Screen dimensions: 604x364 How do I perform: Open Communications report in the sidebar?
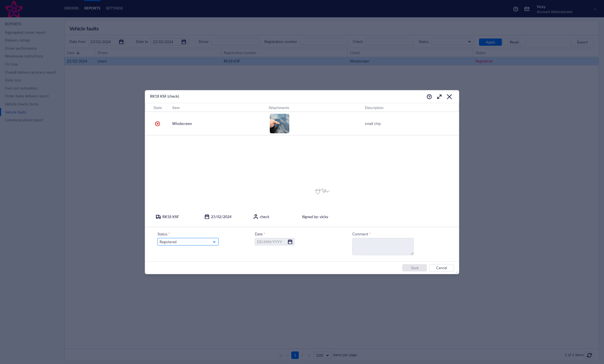click(x=24, y=120)
